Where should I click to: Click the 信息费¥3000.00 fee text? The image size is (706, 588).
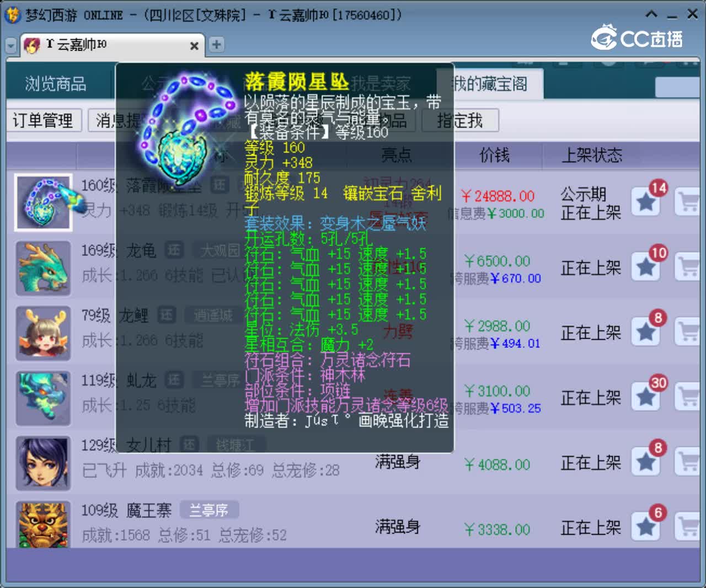click(x=495, y=213)
